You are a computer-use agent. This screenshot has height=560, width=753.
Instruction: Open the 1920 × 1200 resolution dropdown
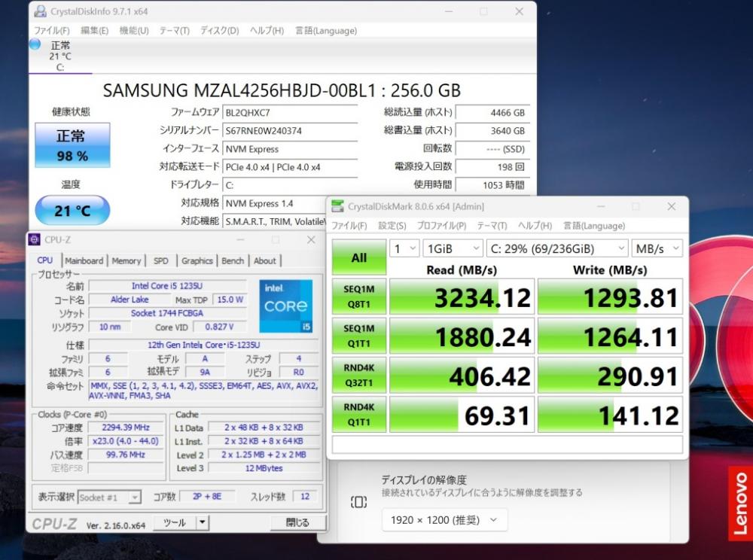445,520
